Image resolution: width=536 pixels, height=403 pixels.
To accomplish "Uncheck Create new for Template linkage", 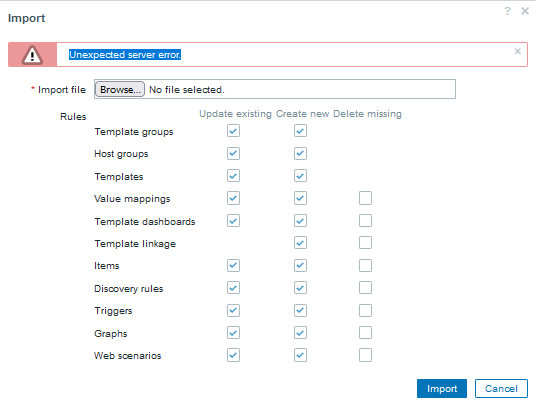I will coord(300,243).
